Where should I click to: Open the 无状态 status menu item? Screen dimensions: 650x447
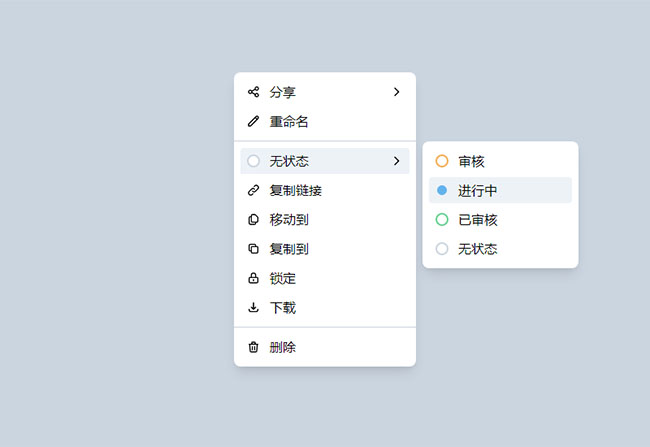coord(289,161)
